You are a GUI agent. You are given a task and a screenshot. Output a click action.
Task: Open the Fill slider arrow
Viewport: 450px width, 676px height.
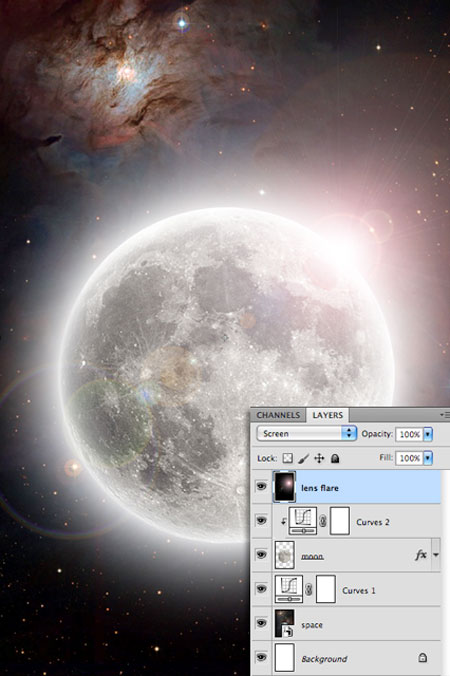click(x=428, y=458)
